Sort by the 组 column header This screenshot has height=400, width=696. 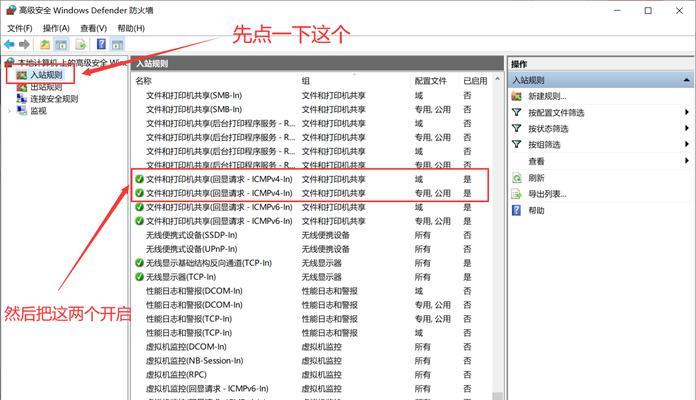[306, 81]
